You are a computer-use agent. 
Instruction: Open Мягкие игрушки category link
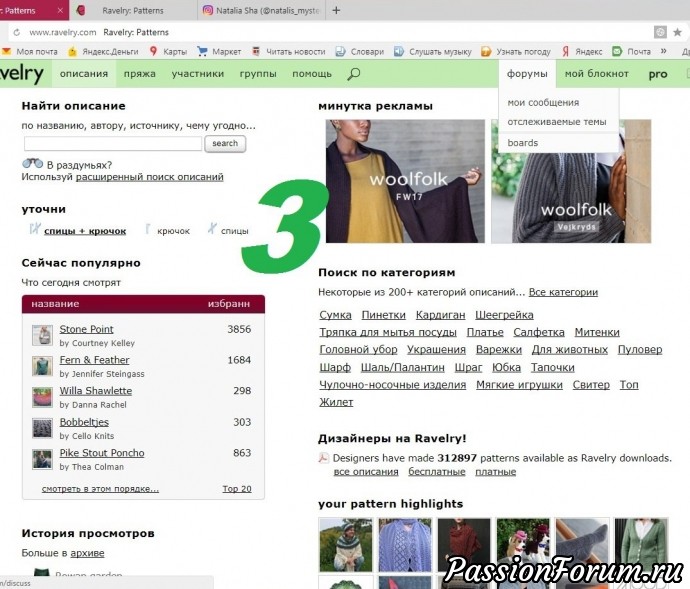coord(519,385)
